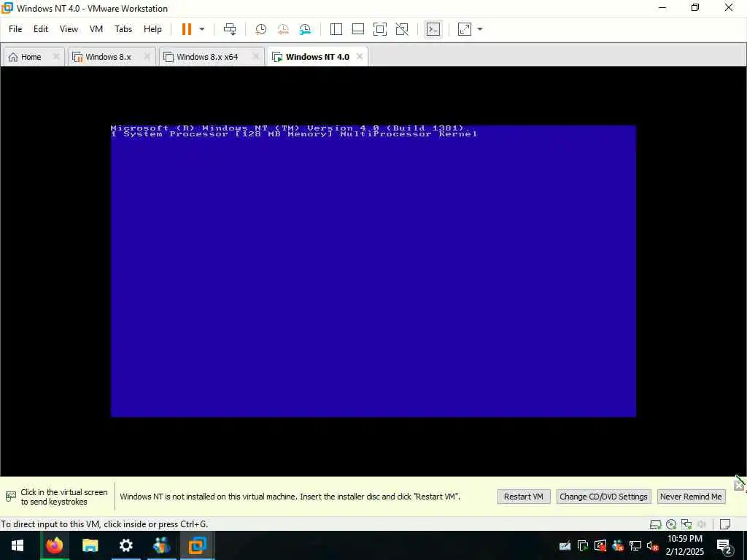The width and height of the screenshot is (747, 560).
Task: Switch to the Windows 8.x x64 tab
Action: click(x=207, y=57)
